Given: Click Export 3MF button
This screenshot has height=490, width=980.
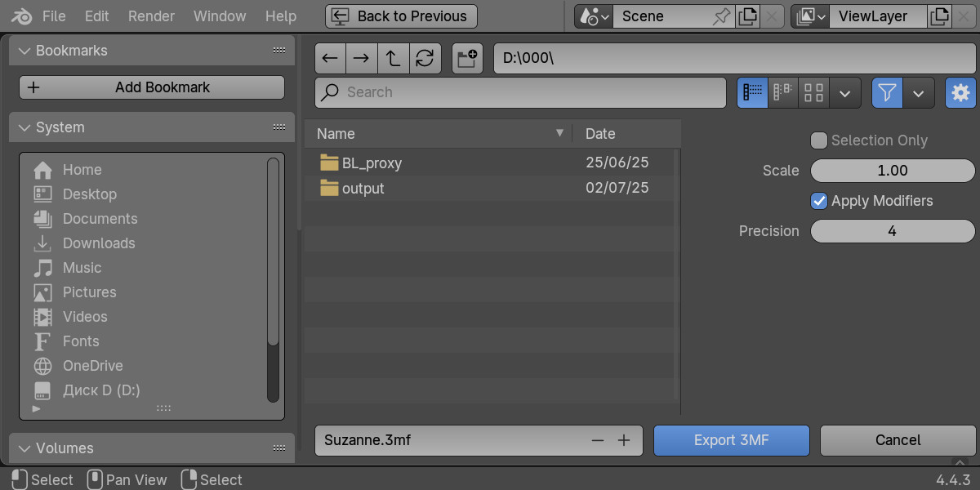Looking at the screenshot, I should point(732,440).
